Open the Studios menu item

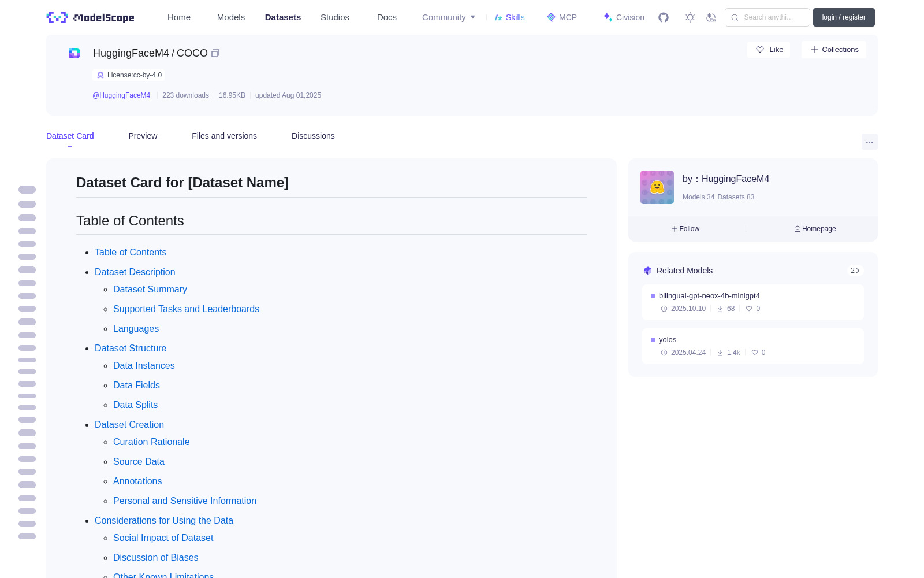click(335, 17)
